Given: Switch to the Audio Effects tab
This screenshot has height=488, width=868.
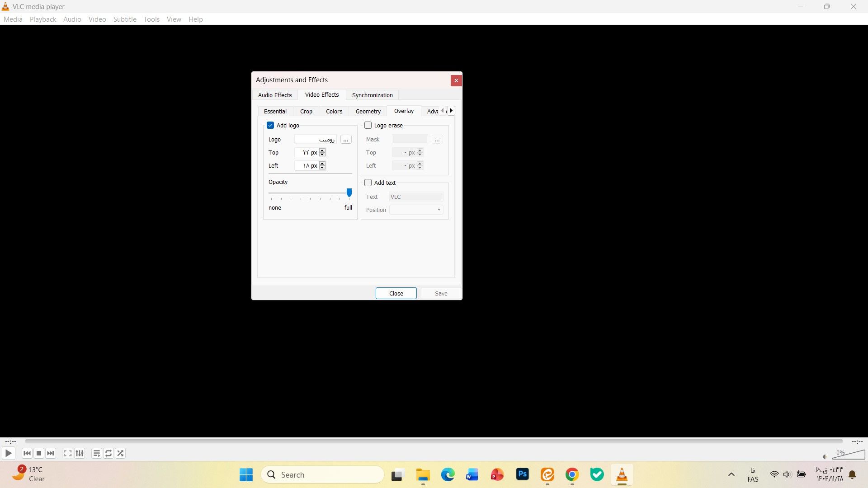Looking at the screenshot, I should pyautogui.click(x=275, y=95).
